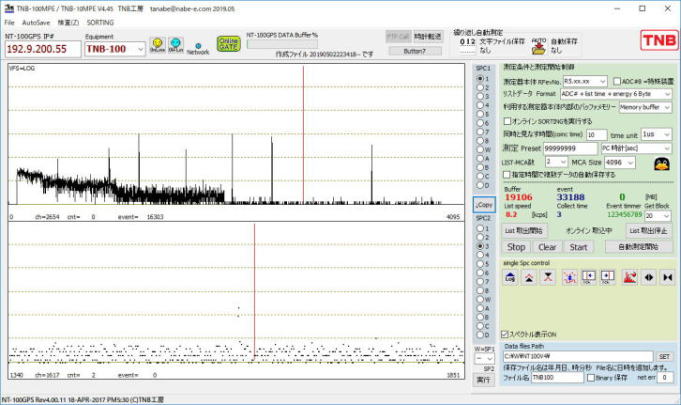Image resolution: width=681 pixels, height=405 pixels.
Task: Toggle the spectrum display ON checkbox
Action: click(505, 334)
